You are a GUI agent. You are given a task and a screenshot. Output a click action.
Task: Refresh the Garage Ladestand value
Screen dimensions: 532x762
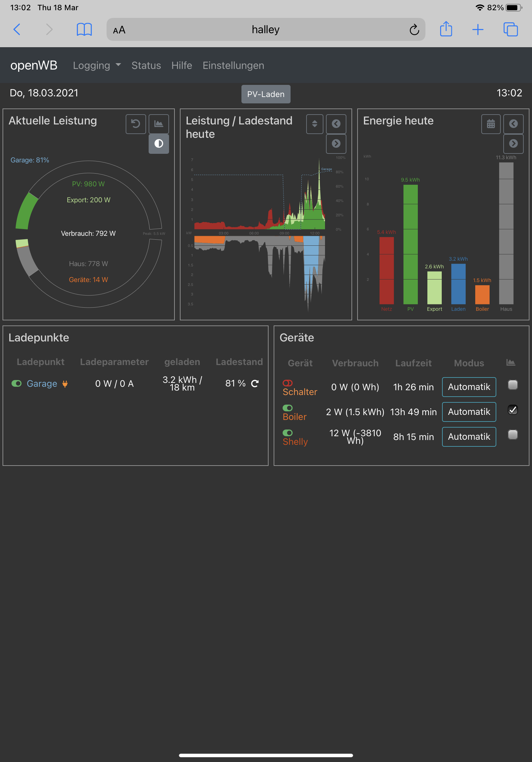[x=255, y=383]
